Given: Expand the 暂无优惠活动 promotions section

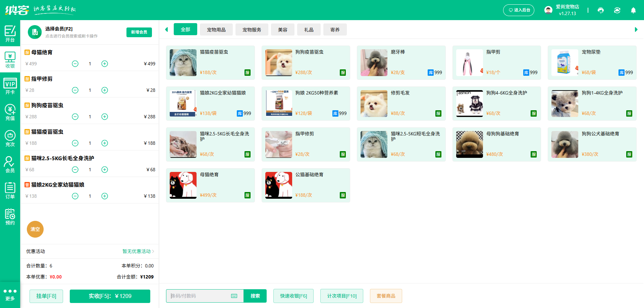Looking at the screenshot, I should [137, 251].
